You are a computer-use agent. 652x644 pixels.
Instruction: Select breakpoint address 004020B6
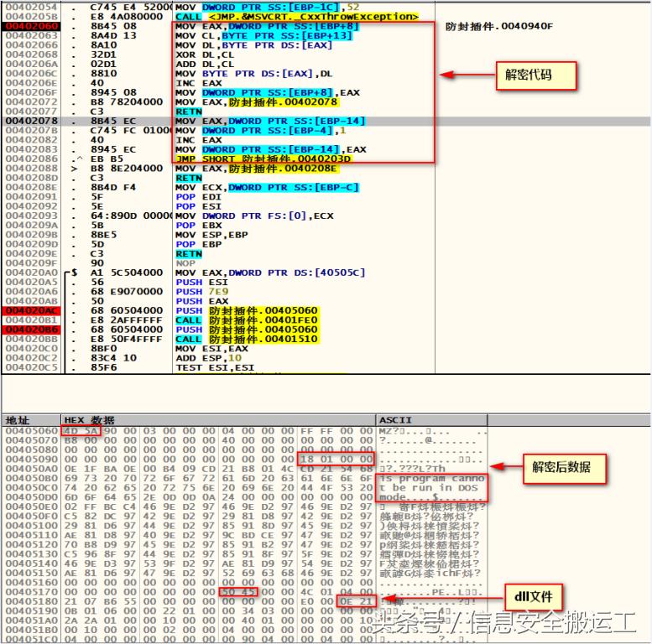32,330
